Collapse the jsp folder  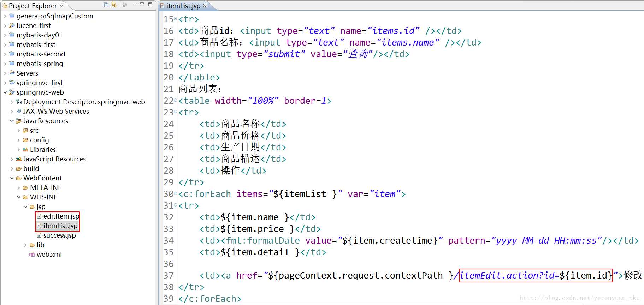(x=25, y=207)
